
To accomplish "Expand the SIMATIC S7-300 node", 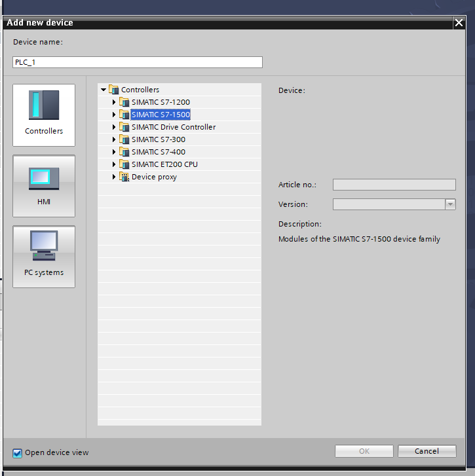I will click(114, 139).
